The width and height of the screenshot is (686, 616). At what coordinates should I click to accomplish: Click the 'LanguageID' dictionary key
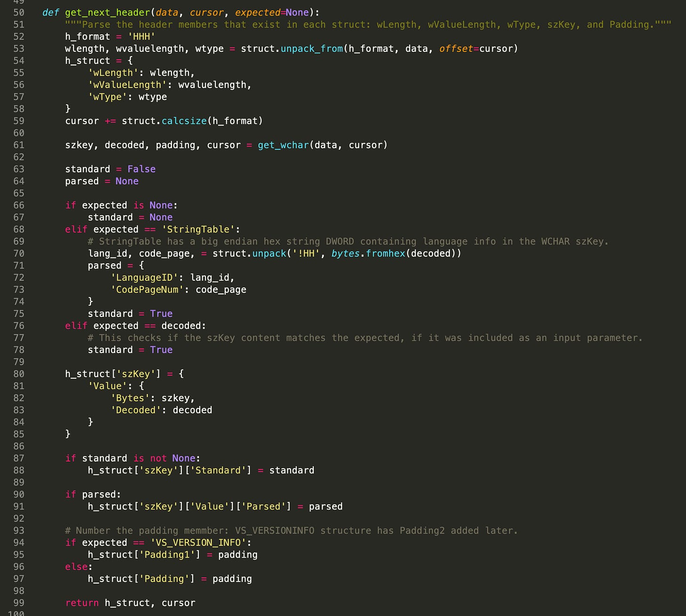(x=144, y=277)
